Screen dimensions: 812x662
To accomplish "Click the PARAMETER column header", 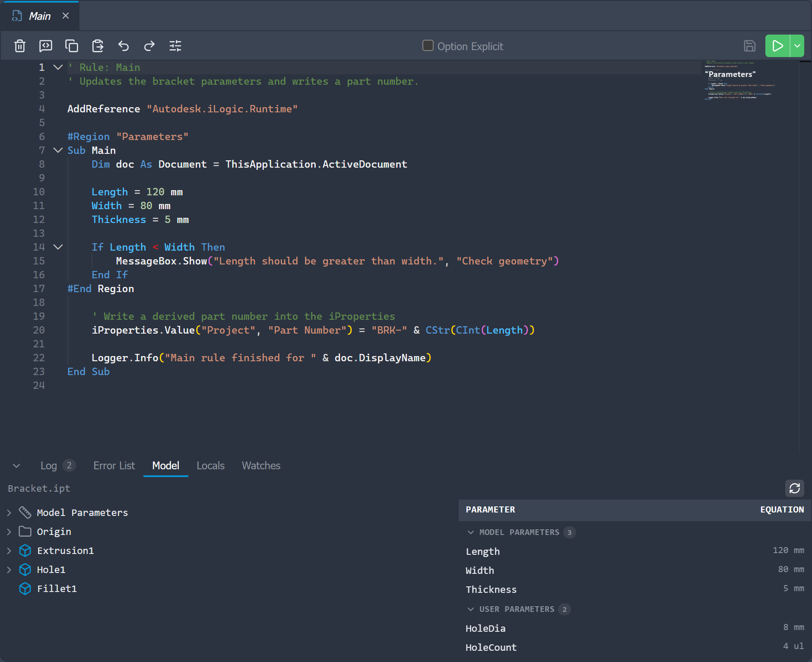I will pyautogui.click(x=490, y=510).
